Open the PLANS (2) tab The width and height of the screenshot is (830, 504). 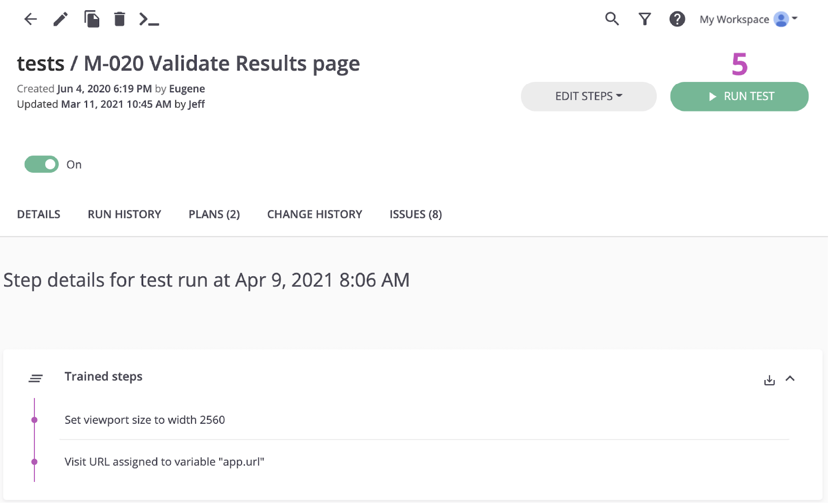[214, 214]
